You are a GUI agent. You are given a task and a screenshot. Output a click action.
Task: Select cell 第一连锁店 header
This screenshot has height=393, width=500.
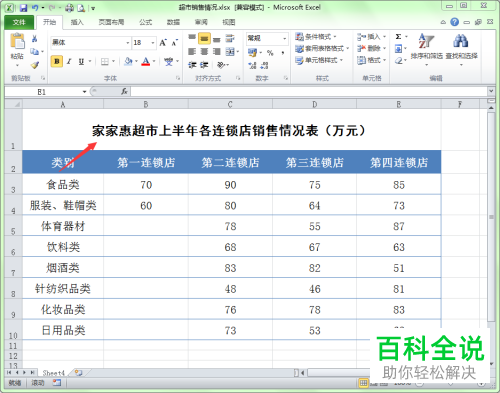pyautogui.click(x=146, y=162)
